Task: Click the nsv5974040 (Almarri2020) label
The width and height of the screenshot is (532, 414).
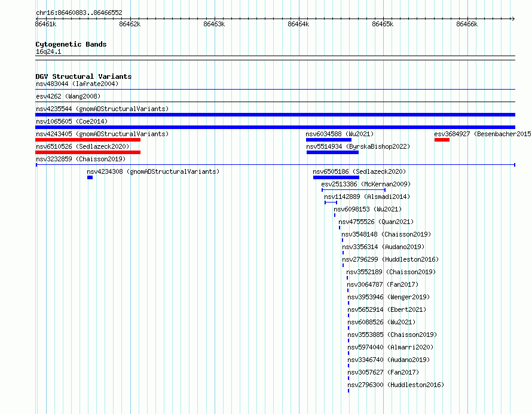Action: [390, 347]
